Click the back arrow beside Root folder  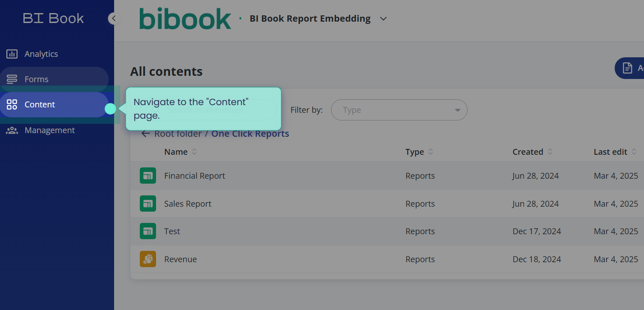(145, 134)
